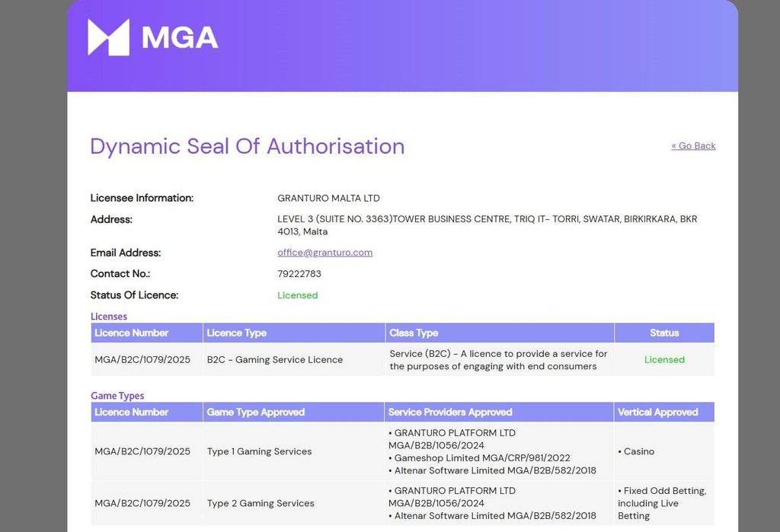The width and height of the screenshot is (780, 532).
Task: Select licence number in the Type 1 Gaming Services row
Action: pos(142,451)
